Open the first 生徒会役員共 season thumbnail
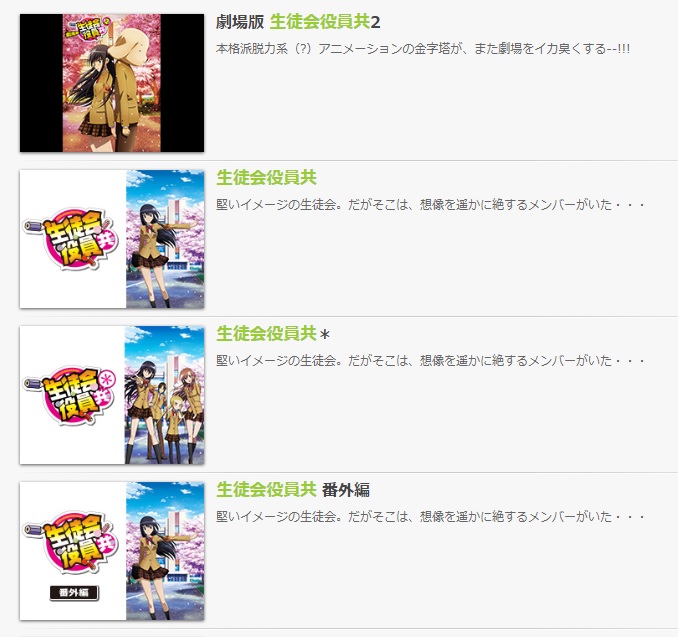The width and height of the screenshot is (678, 637). point(112,239)
